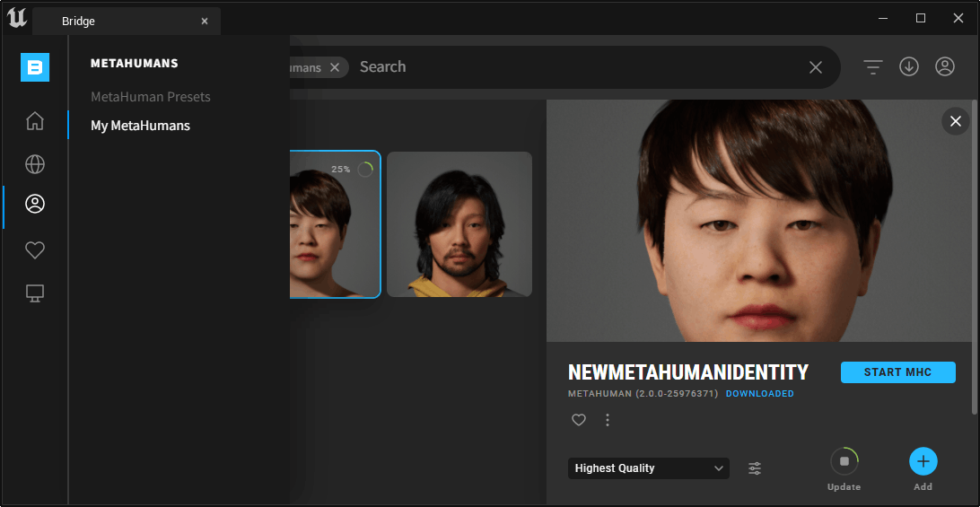Select MetaHuman Presets in menu
This screenshot has height=507, width=980.
(x=151, y=97)
